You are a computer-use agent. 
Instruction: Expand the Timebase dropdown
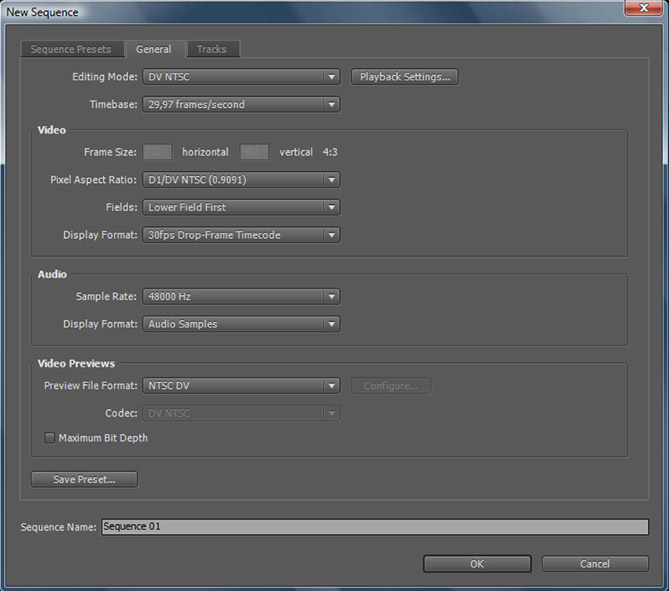click(241, 104)
